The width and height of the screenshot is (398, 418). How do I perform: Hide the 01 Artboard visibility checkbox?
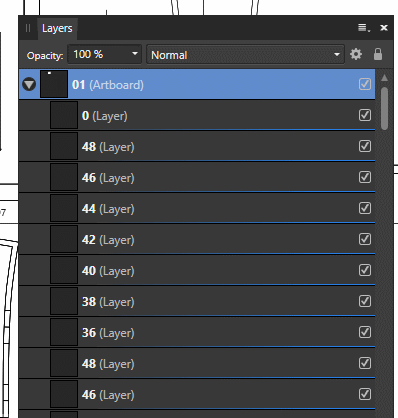pyautogui.click(x=365, y=84)
